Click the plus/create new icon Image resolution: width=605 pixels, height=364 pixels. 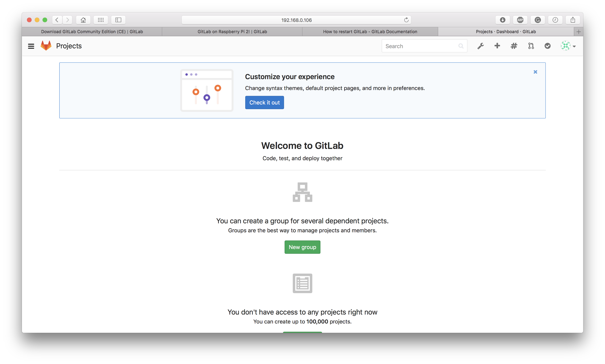[x=497, y=46]
